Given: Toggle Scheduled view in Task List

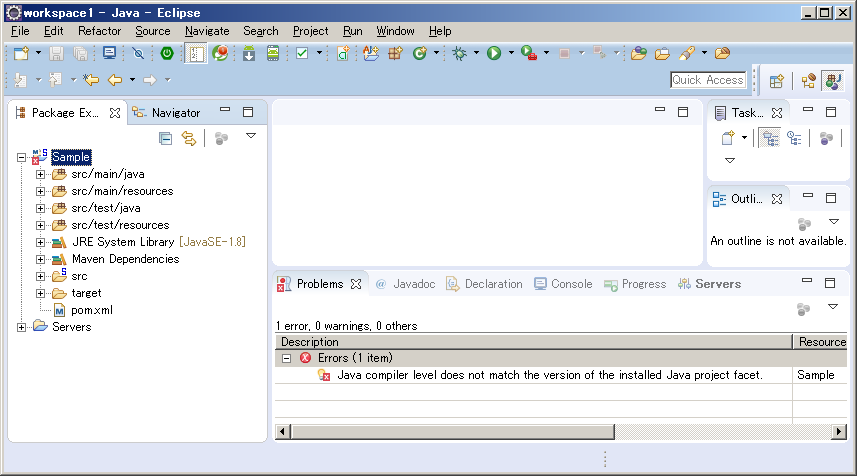Looking at the screenshot, I should click(x=794, y=138).
